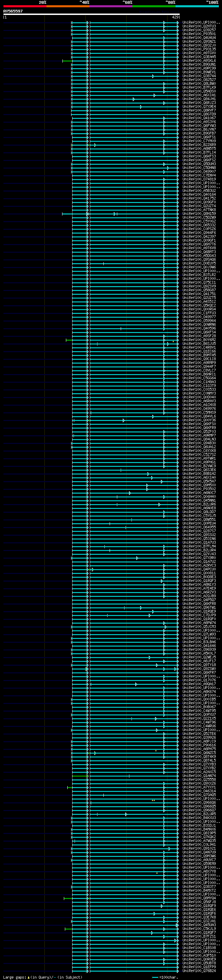Select the UniRef100_A9SKL6 entry
This screenshot has width=222, height=980.
pos(199,60)
